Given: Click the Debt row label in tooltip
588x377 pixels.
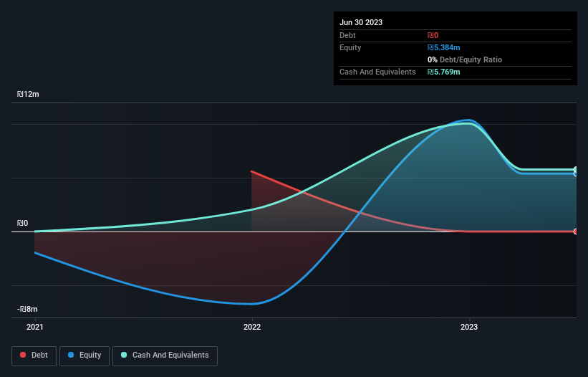Looking at the screenshot, I should (x=347, y=35).
